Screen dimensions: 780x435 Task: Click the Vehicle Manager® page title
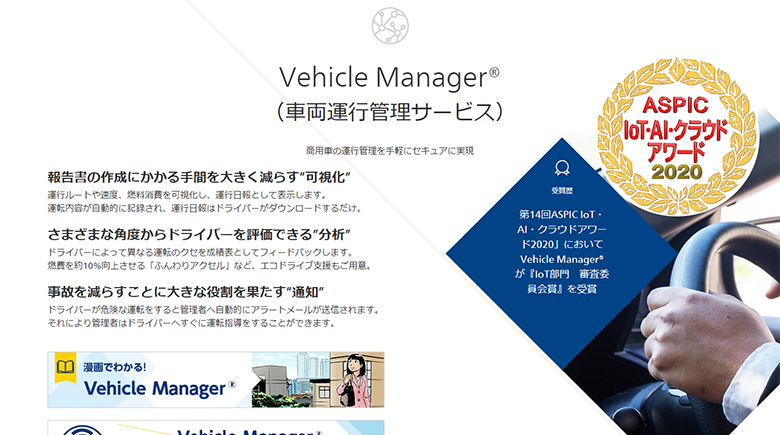[389, 78]
